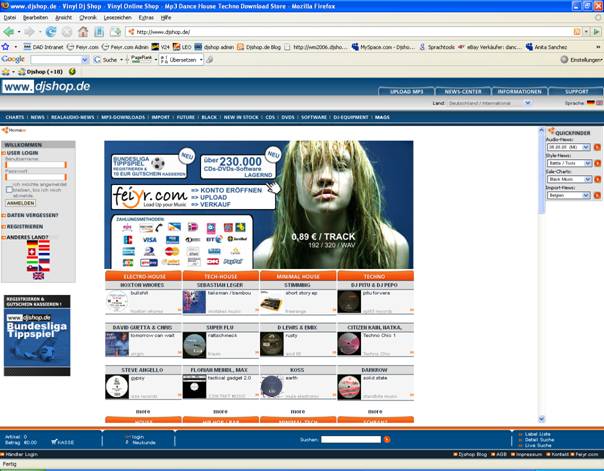Click the UPLOAD MP3 button
Screen dimensions: 604x471
[x=405, y=91]
